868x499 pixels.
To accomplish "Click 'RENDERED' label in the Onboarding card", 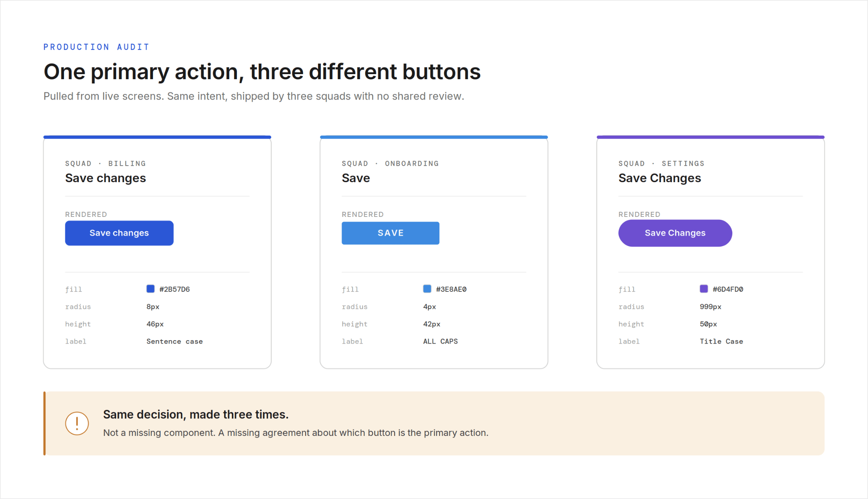I will (363, 214).
